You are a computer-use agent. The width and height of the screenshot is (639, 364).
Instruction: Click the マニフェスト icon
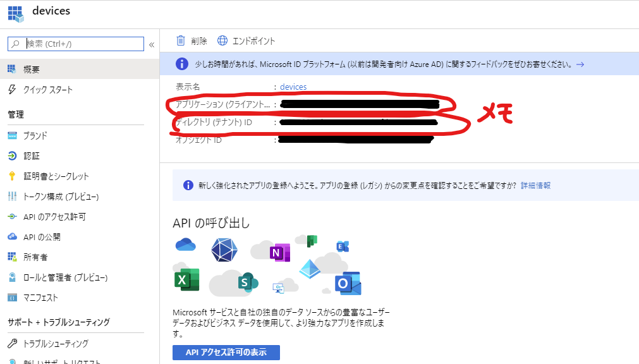[12, 298]
